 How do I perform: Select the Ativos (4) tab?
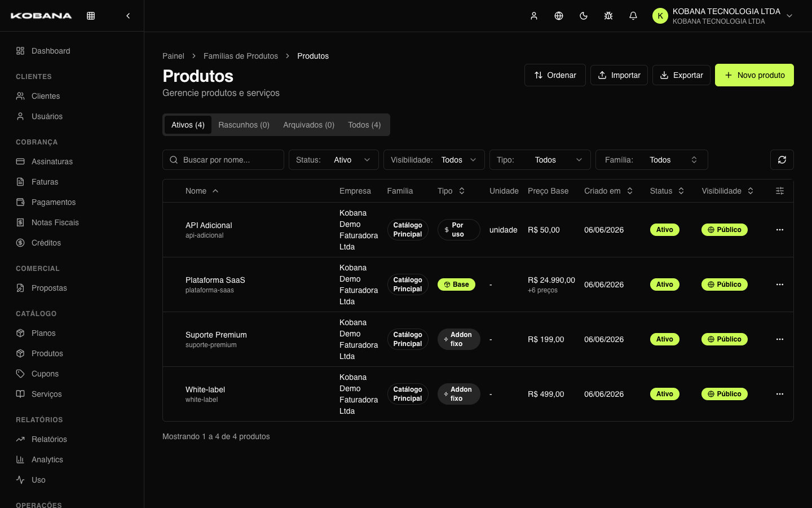point(188,125)
